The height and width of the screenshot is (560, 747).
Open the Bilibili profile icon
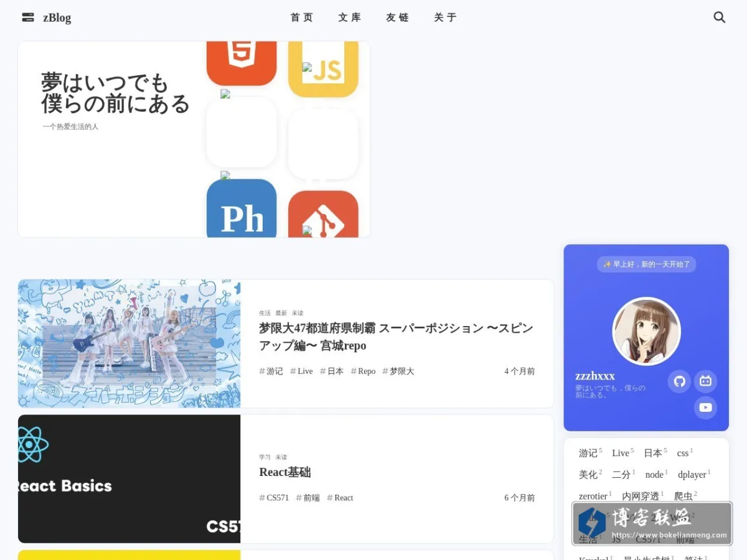coord(705,381)
